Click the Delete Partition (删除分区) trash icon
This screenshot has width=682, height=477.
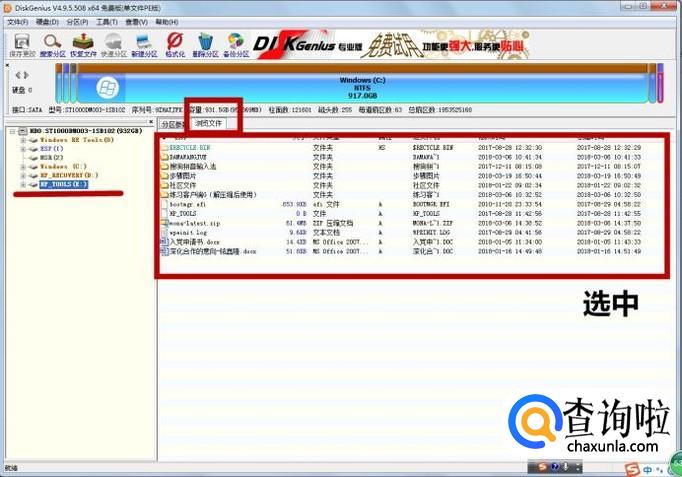pyautogui.click(x=205, y=45)
